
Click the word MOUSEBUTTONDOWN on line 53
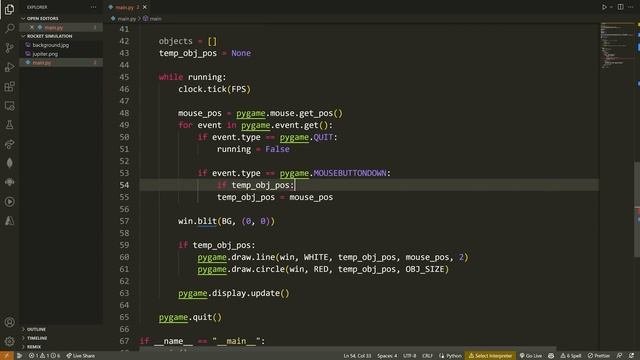tap(350, 173)
